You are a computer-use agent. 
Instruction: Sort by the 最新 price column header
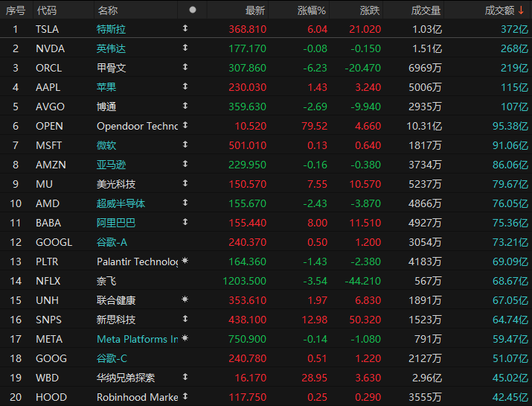[x=254, y=10]
